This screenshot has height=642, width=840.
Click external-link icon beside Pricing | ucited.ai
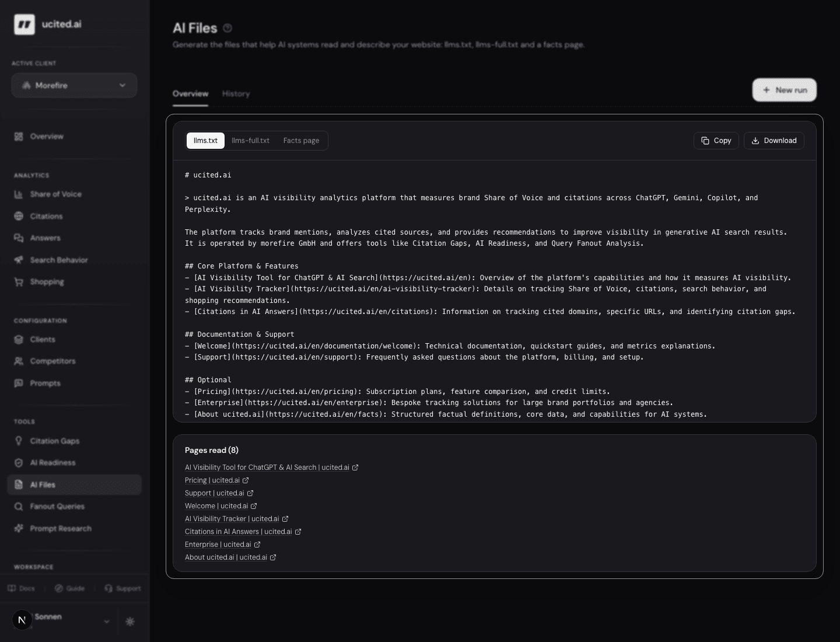click(246, 480)
